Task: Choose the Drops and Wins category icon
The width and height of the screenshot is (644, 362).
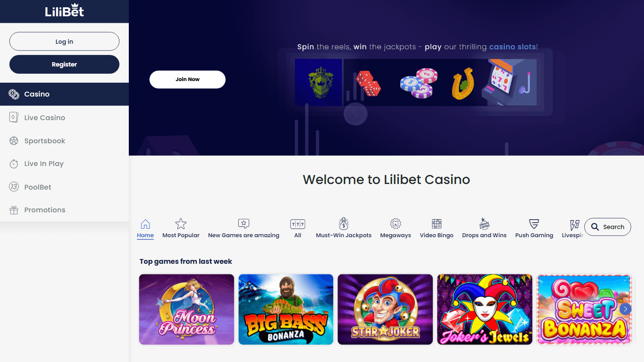Action: coord(484,224)
